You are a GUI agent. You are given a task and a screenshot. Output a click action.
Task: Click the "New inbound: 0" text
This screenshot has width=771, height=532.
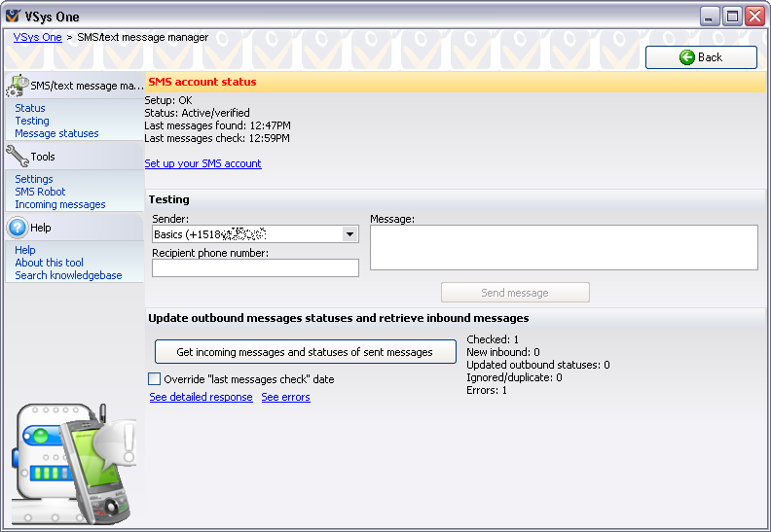pyautogui.click(x=503, y=352)
